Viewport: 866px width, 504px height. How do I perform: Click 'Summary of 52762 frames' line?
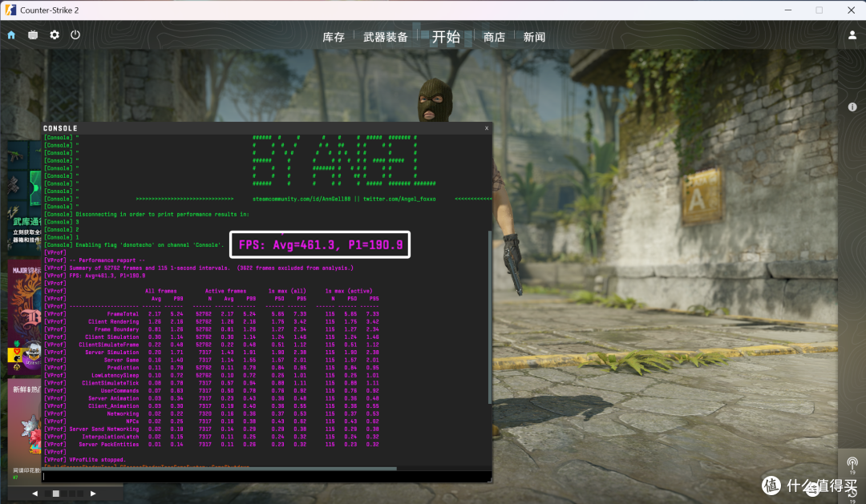pos(212,268)
